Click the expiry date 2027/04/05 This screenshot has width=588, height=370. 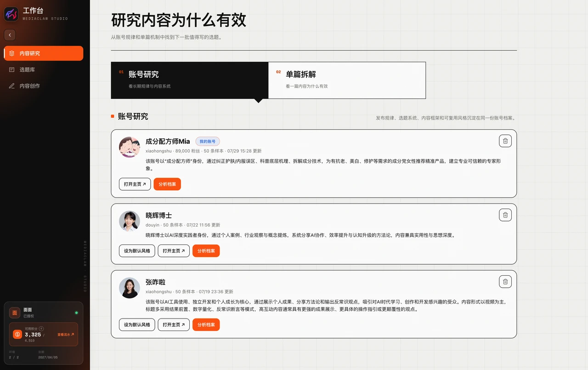click(48, 357)
